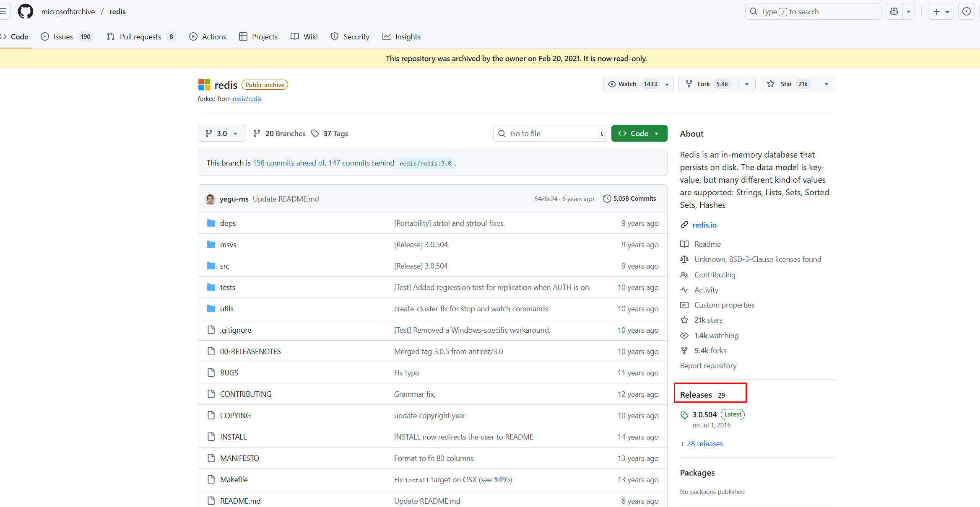Click the Fork button
This screenshot has height=507, width=980.
pos(708,84)
